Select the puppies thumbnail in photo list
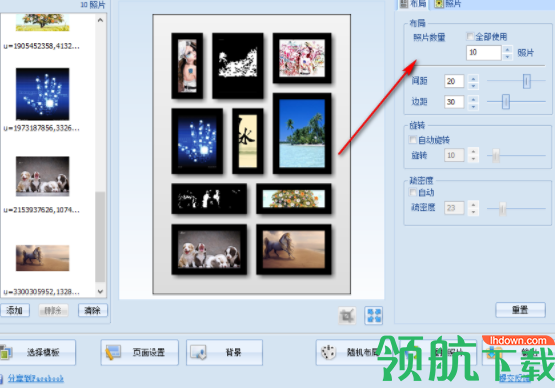 point(42,176)
